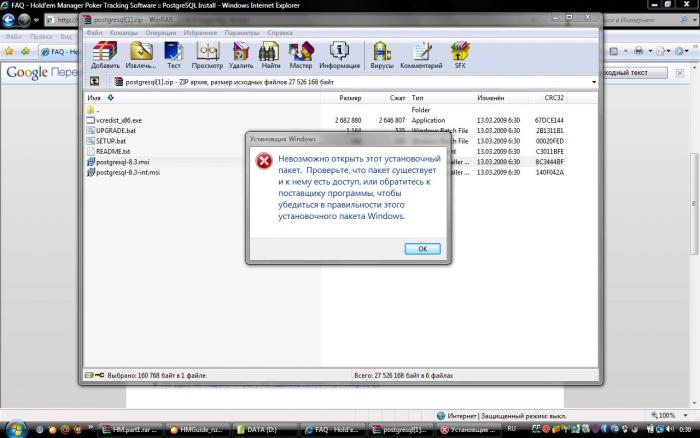Open the WinRAR archive path dropdown arrow

594,82
